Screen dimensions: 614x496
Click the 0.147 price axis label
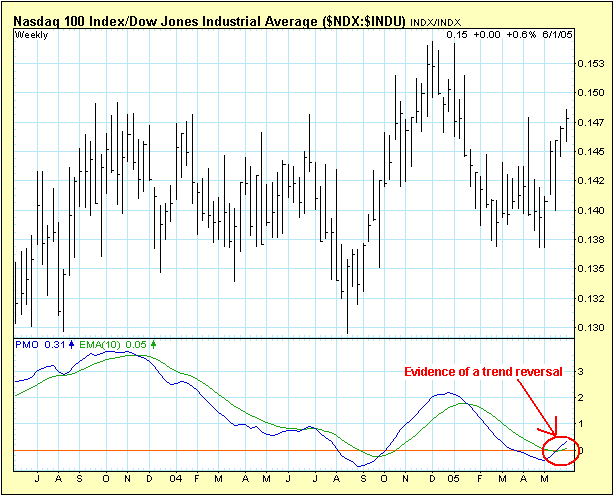point(591,122)
